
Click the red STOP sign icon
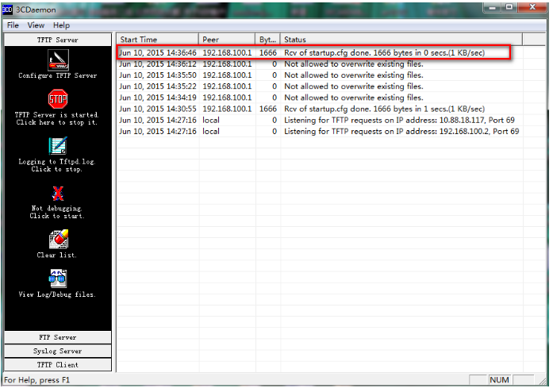(58, 99)
